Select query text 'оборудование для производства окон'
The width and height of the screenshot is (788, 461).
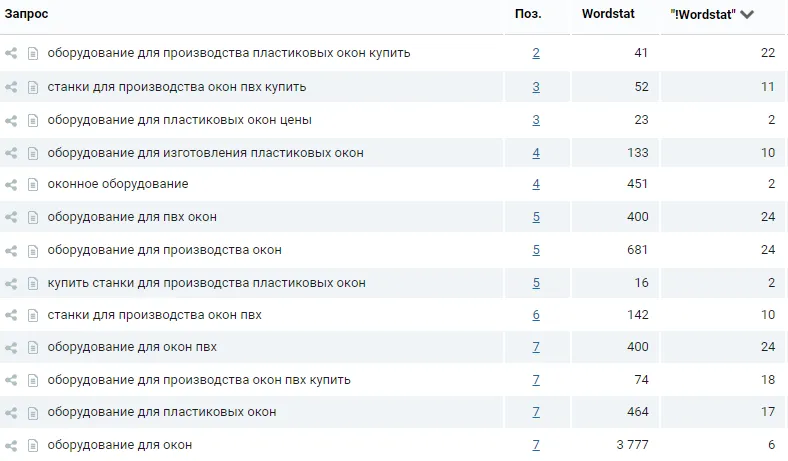[x=164, y=250]
